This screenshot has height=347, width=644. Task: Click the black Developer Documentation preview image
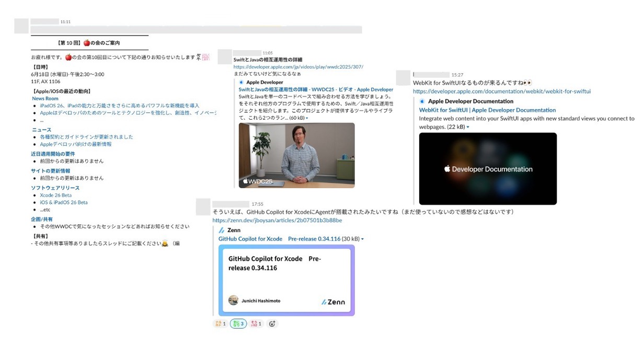488,169
